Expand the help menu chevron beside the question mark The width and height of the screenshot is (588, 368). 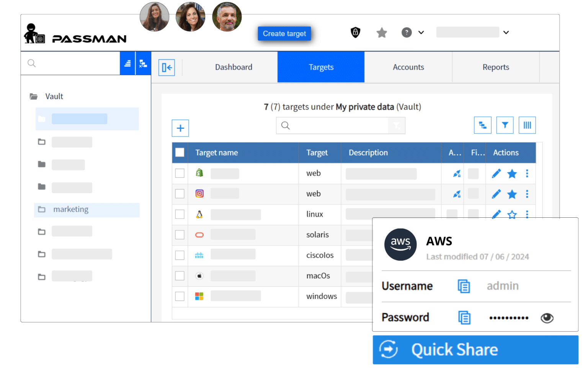coord(421,32)
